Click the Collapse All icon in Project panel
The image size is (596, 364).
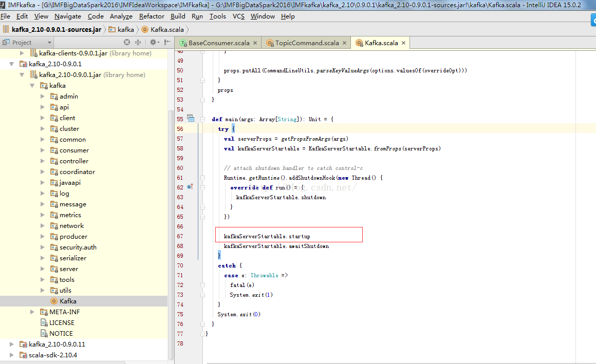coord(138,42)
